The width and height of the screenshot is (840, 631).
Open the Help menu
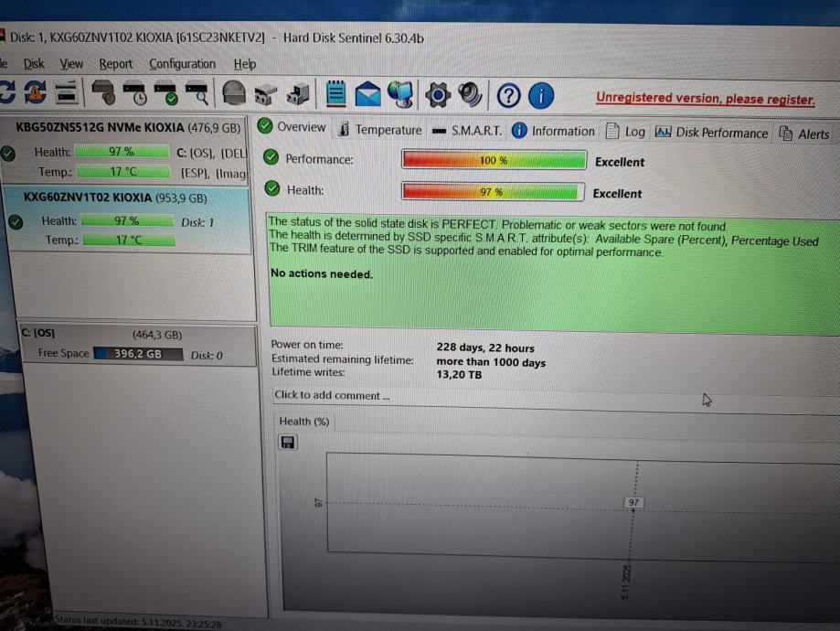[245, 64]
